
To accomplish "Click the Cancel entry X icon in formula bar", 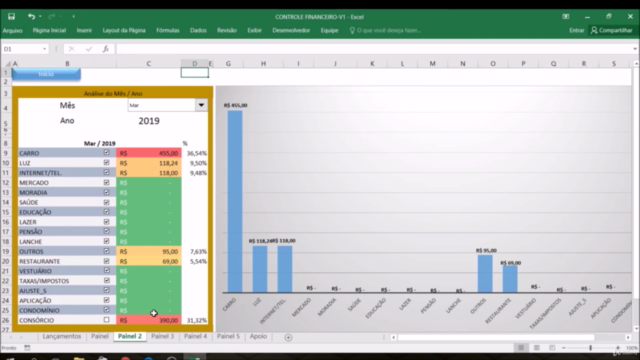I will pyautogui.click(x=71, y=49).
